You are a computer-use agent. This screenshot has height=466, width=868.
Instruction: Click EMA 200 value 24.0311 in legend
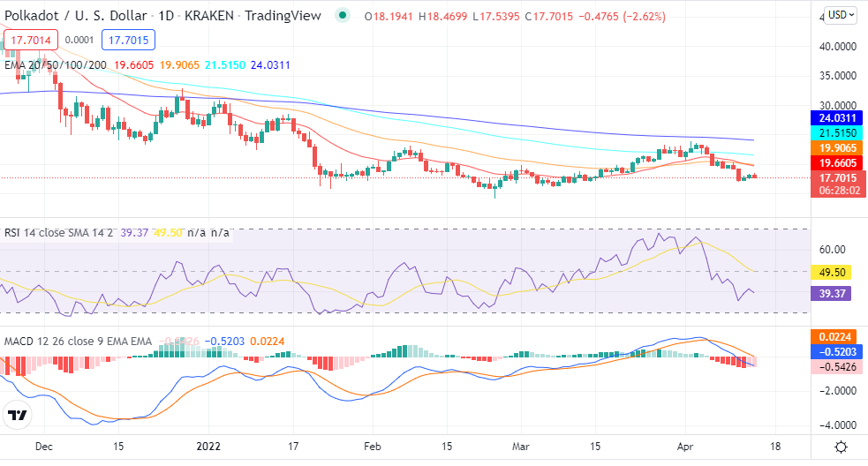pos(270,64)
